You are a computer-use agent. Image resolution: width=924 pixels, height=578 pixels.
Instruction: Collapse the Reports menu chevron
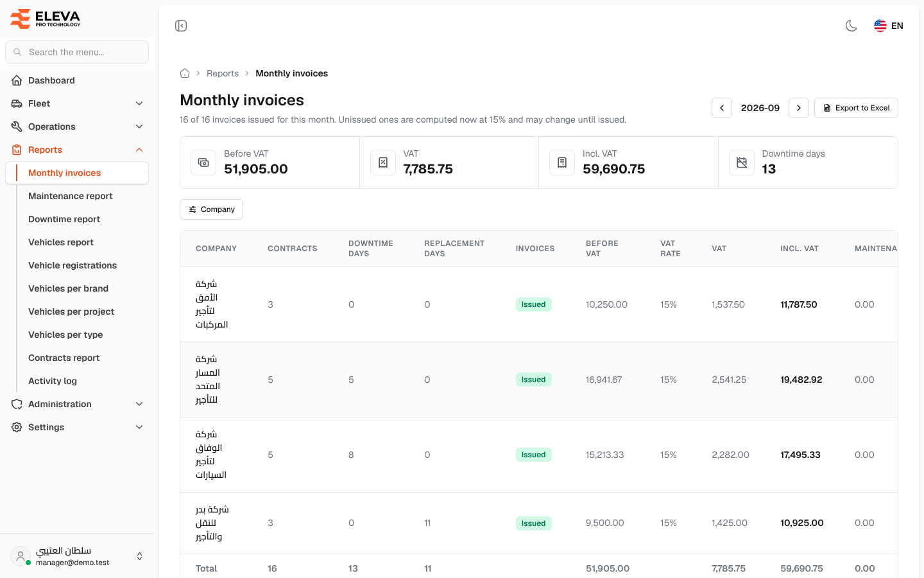139,150
